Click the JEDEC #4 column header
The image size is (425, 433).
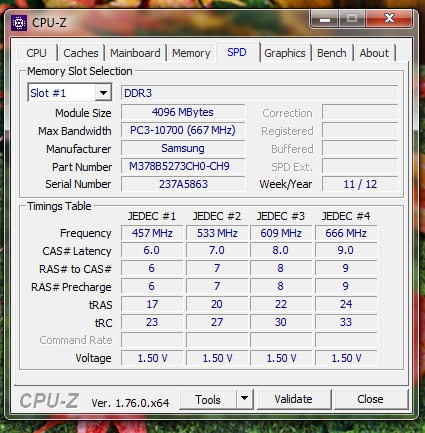click(346, 216)
